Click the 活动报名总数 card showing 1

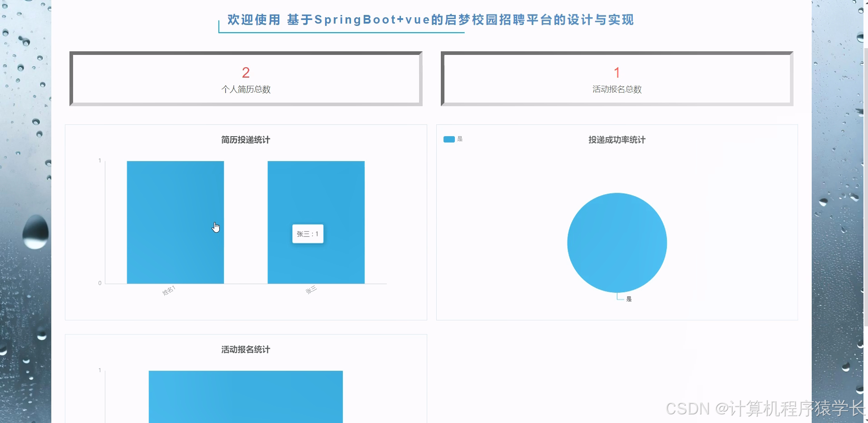coord(616,79)
